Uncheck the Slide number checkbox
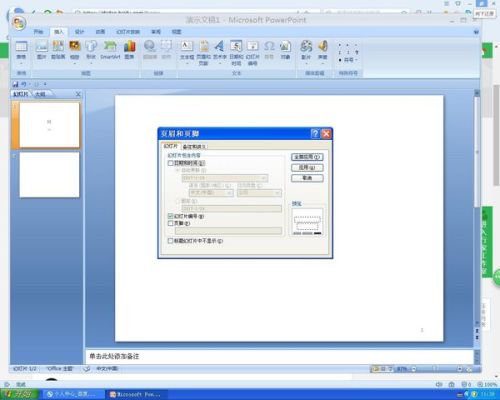 coord(171,216)
